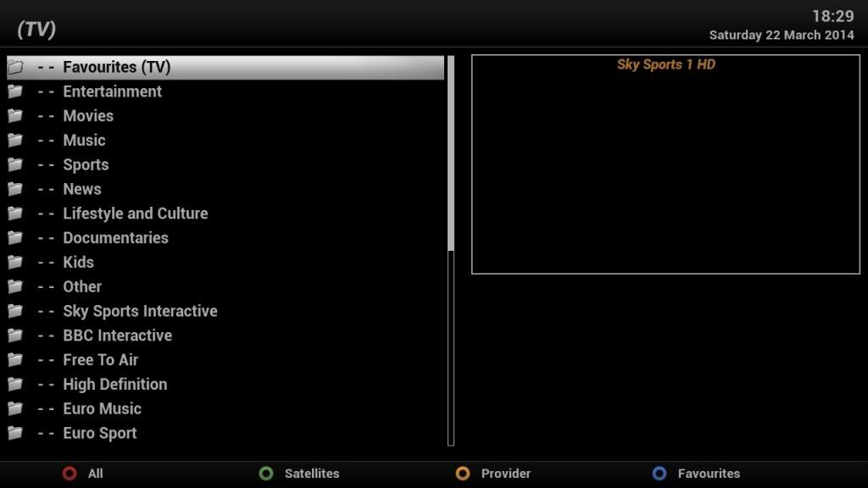Select Free To Air bouquet
This screenshot has height=488, width=868.
[x=225, y=359]
